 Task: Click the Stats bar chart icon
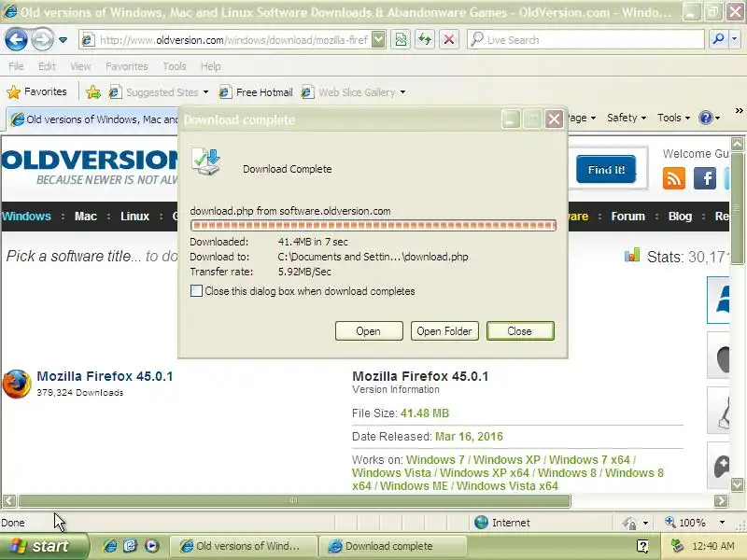tap(632, 255)
